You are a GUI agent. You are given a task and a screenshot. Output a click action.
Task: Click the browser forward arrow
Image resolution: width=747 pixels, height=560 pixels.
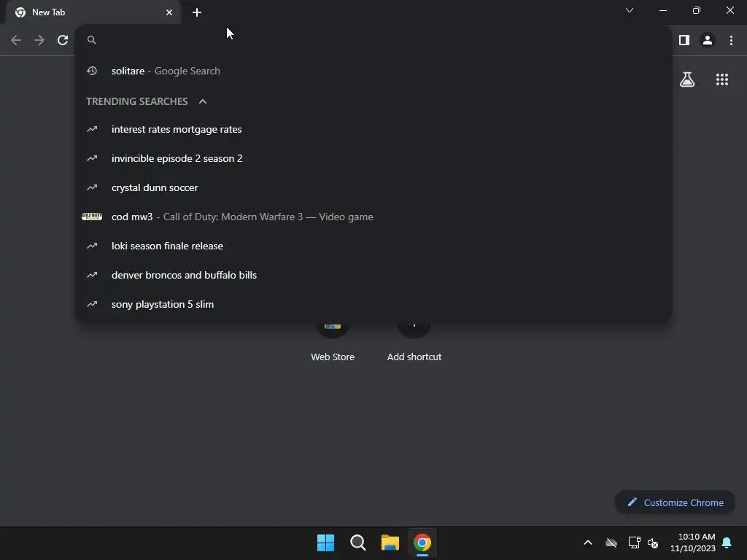pyautogui.click(x=39, y=40)
